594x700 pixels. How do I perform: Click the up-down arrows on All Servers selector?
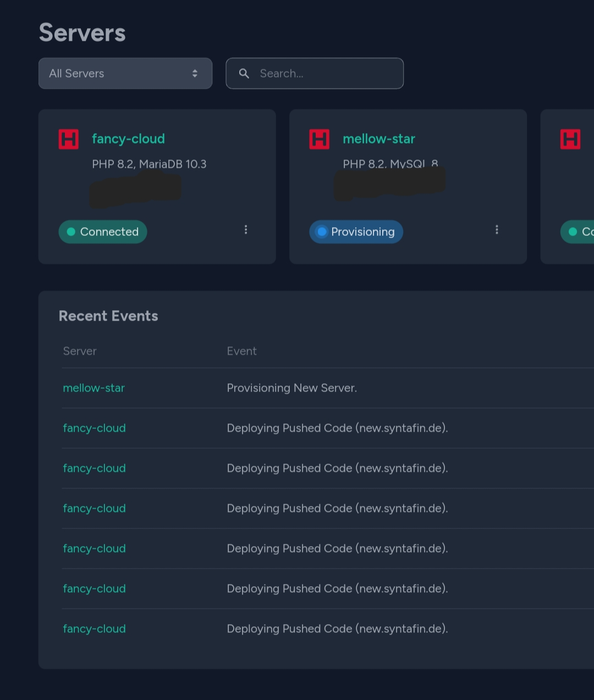(195, 73)
